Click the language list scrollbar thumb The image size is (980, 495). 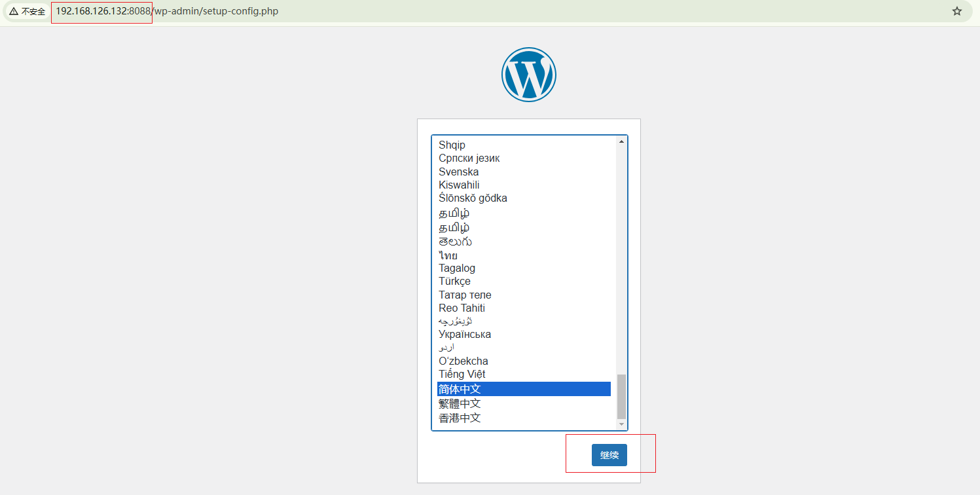tap(621, 396)
